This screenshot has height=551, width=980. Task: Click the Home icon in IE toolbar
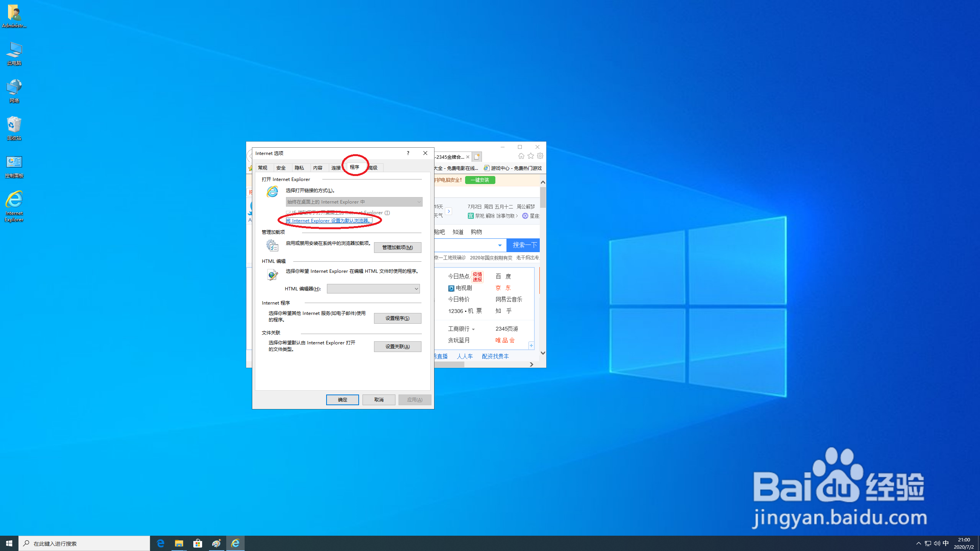(x=521, y=156)
